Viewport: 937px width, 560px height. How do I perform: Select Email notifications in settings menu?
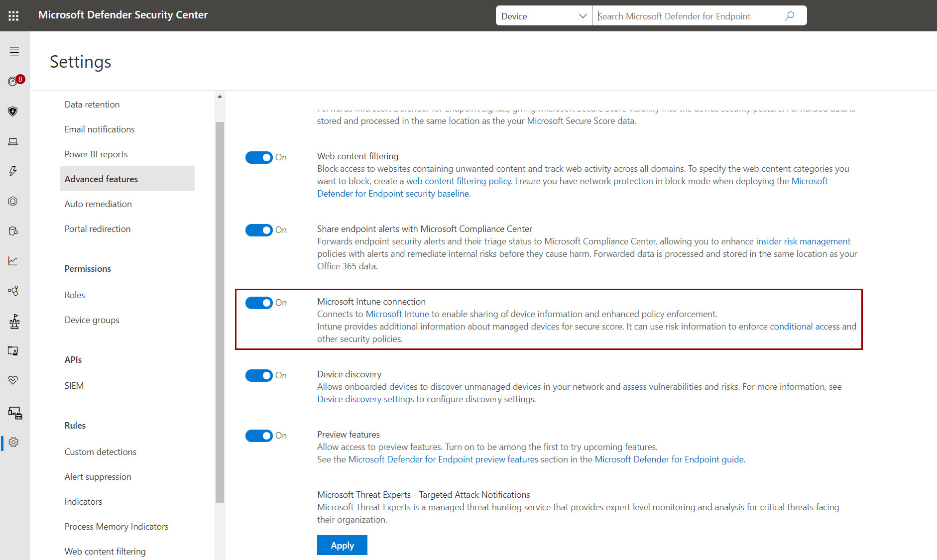click(x=100, y=129)
